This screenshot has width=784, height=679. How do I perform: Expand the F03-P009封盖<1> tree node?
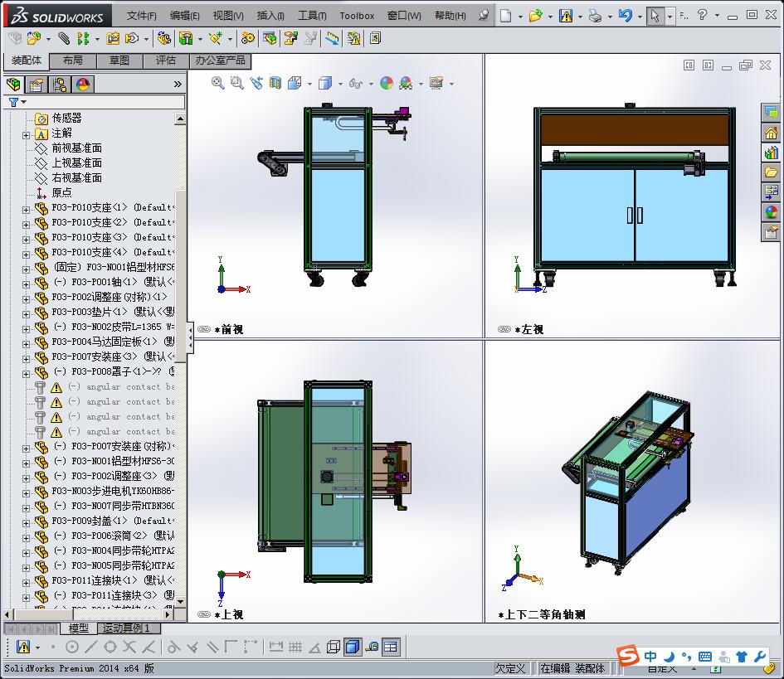pyautogui.click(x=26, y=523)
